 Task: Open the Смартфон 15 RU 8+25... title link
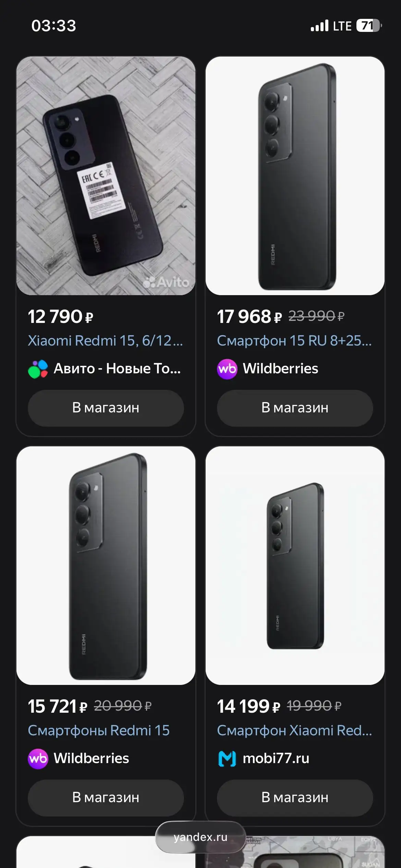294,341
